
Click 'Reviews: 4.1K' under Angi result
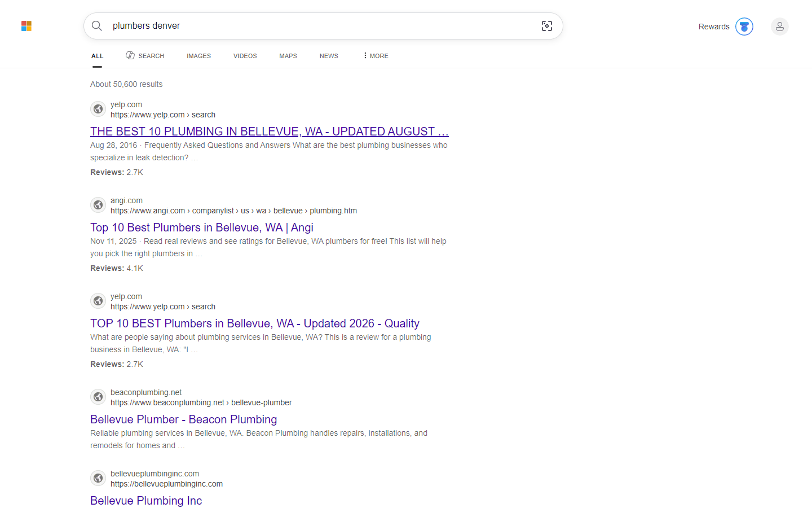pyautogui.click(x=117, y=268)
